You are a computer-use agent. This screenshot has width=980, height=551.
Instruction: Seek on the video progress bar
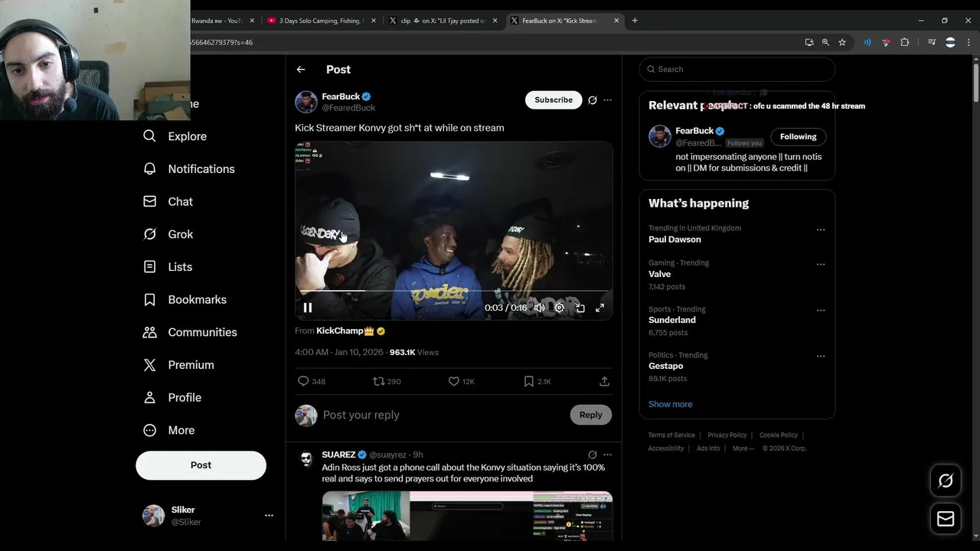[x=454, y=292]
